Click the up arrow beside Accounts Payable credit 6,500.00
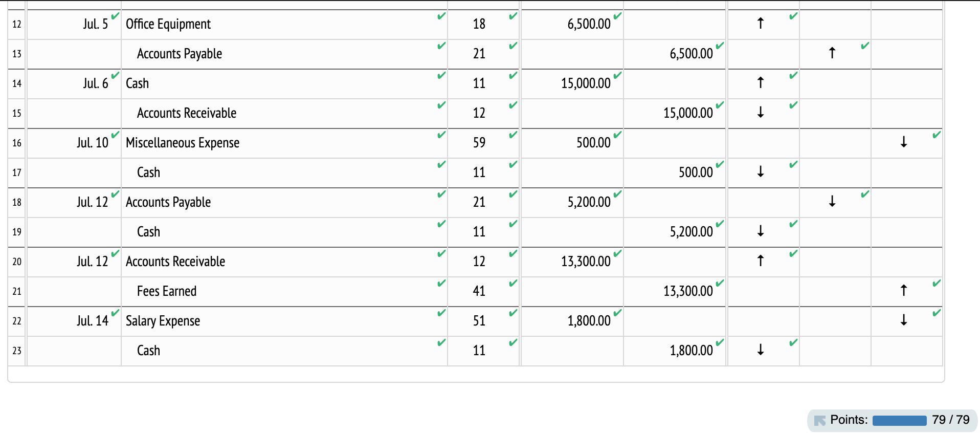This screenshot has width=980, height=433. point(832,53)
